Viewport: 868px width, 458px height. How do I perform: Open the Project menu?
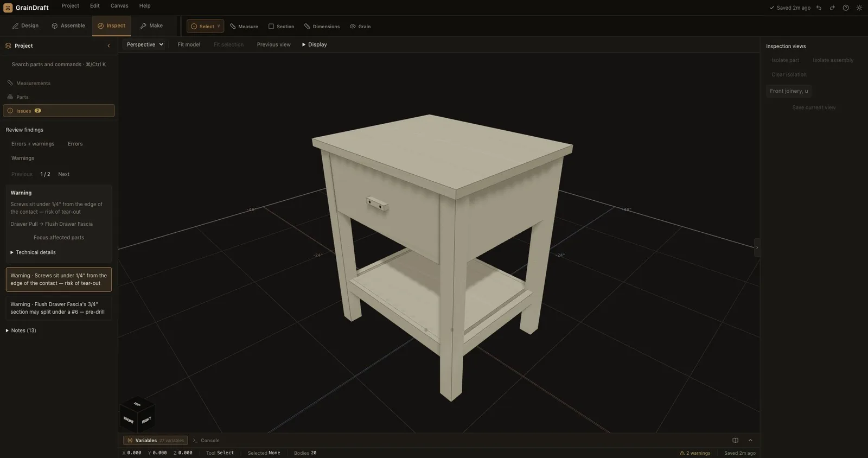pyautogui.click(x=70, y=5)
